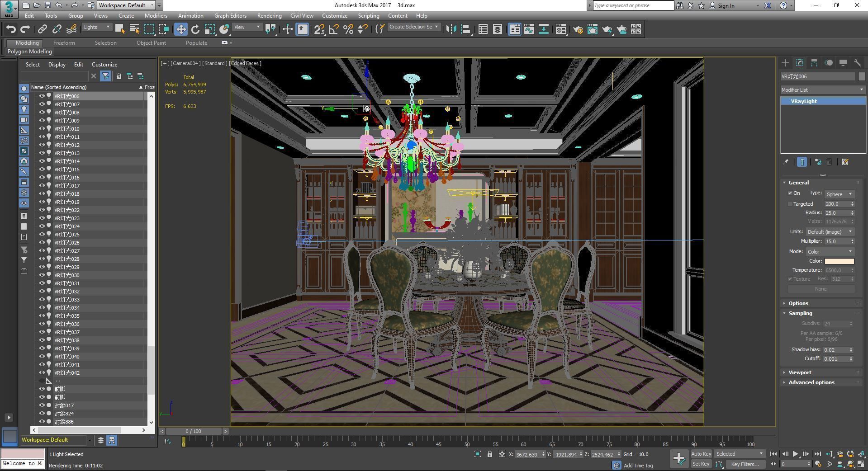
Task: Activate the Select and Move tool
Action: 180,29
